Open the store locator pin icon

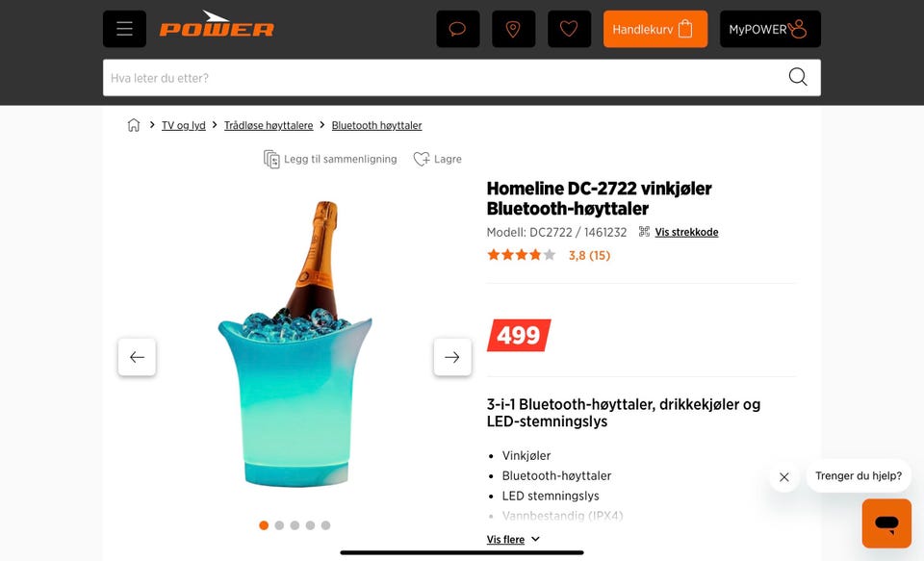point(513,29)
